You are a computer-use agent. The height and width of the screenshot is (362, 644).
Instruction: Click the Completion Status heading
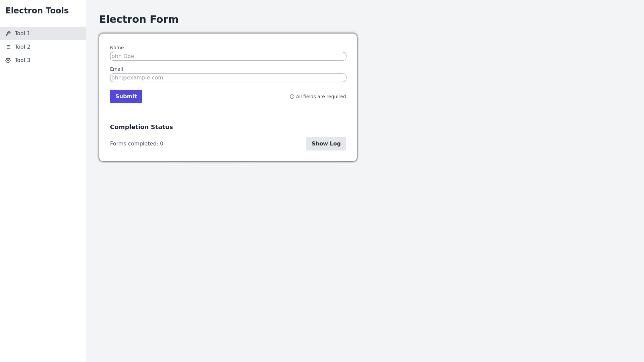pyautogui.click(x=141, y=127)
